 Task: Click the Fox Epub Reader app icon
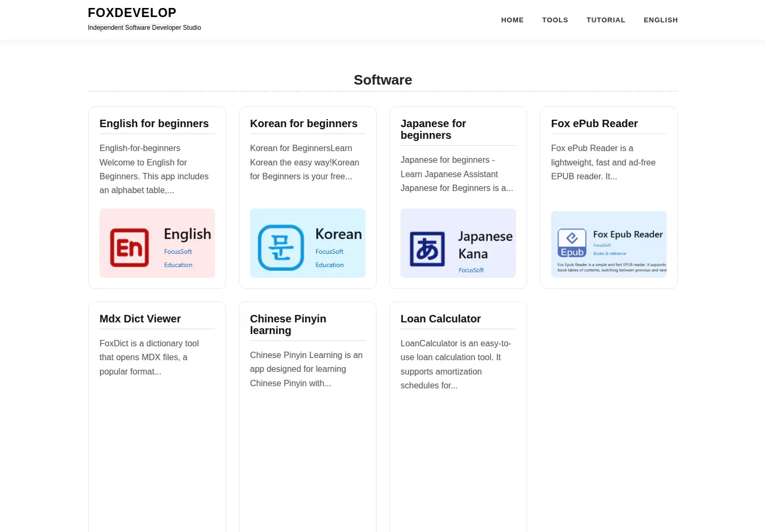pos(572,243)
